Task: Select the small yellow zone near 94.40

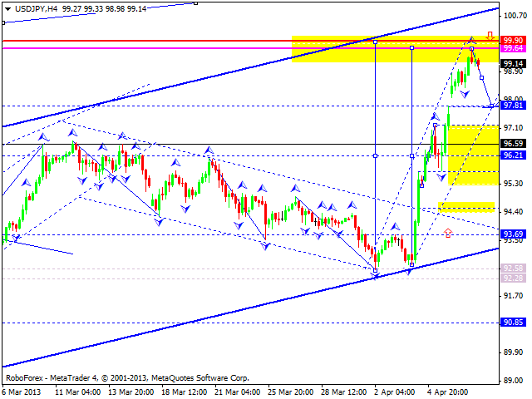Action: [x=466, y=207]
